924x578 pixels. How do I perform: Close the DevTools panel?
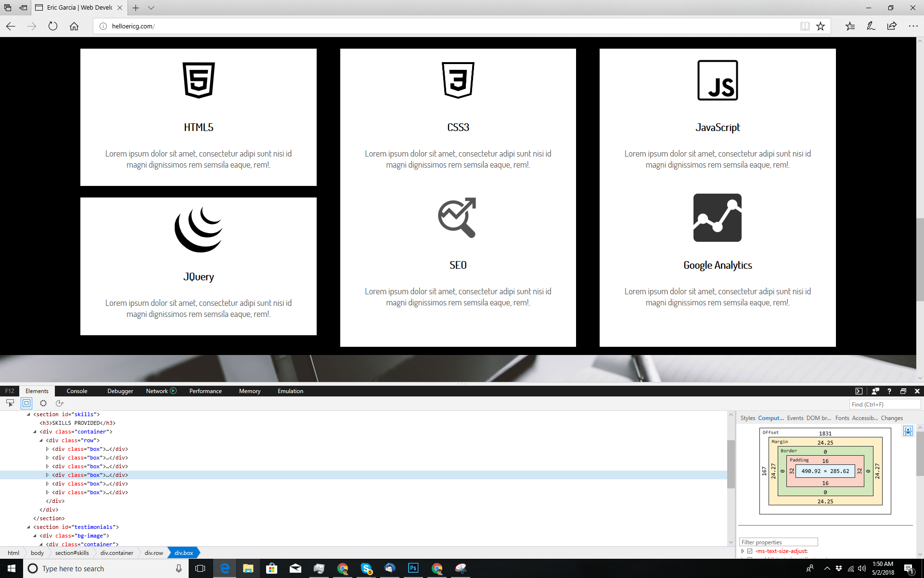917,391
